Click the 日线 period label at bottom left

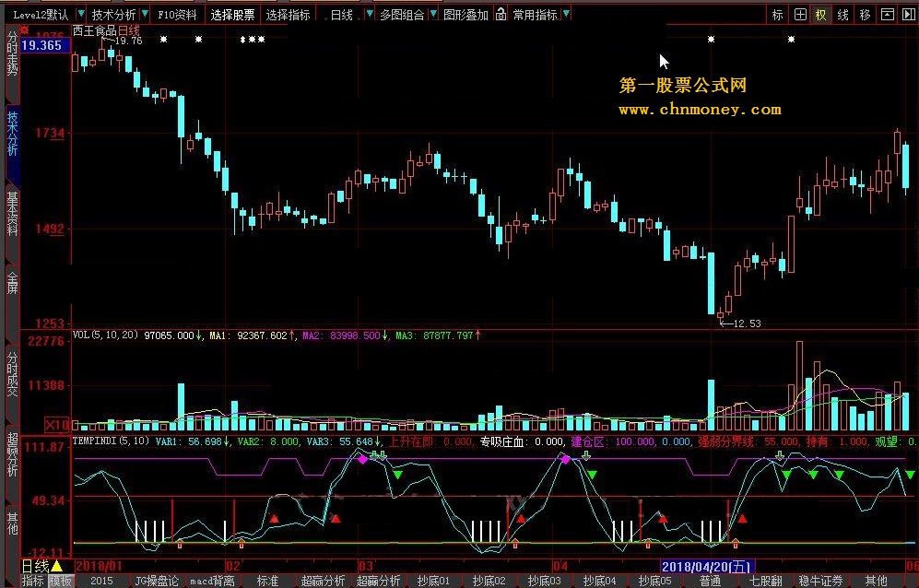point(35,566)
